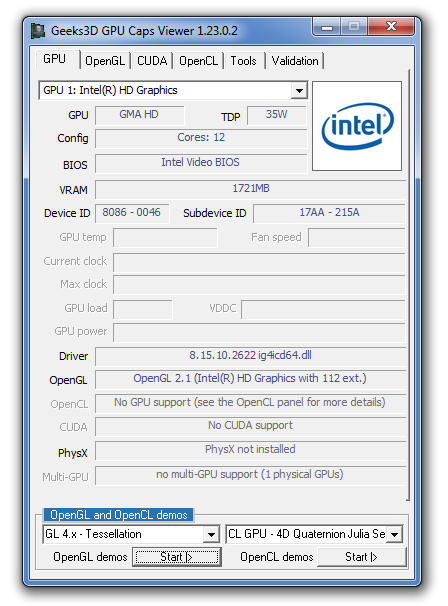Image resolution: width=448 pixels, height=606 pixels.
Task: Open the OpenCL tab
Action: pos(198,61)
